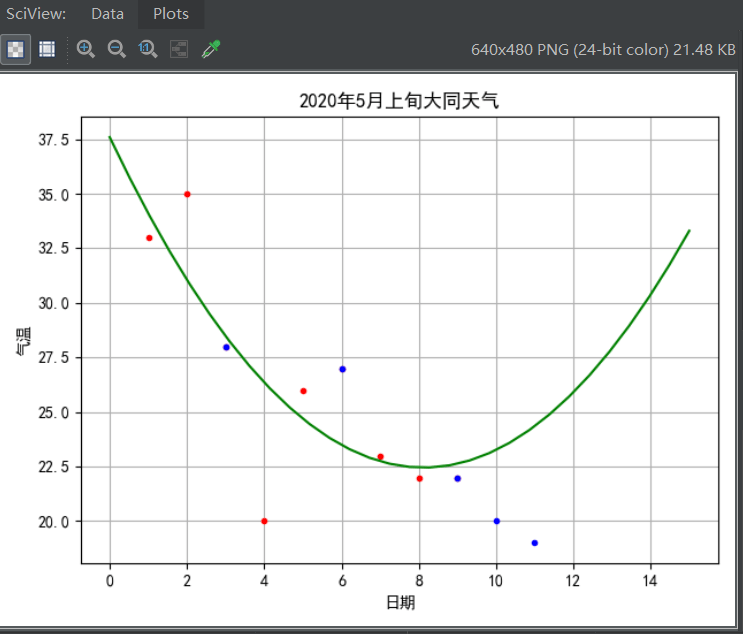Image resolution: width=743 pixels, height=634 pixels.
Task: Click the y-axis tick label 37.5
Action: (x=54, y=140)
